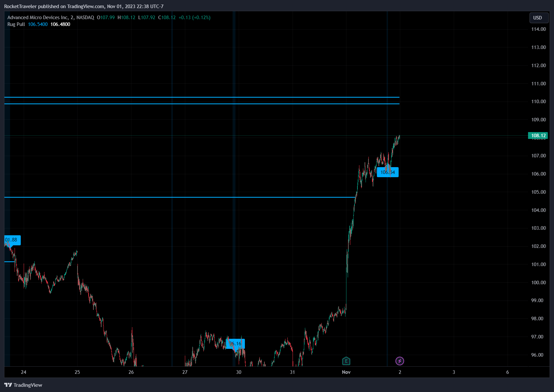Click the Nov date axis label
Viewport: 554px width, 392px height.
[x=346, y=372]
